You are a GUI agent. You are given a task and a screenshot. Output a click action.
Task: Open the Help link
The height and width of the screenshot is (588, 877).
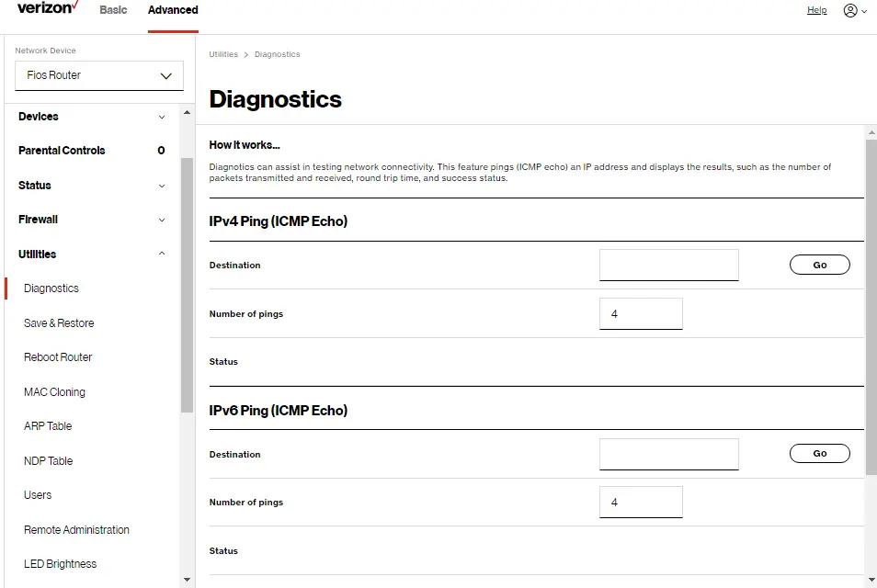point(816,10)
